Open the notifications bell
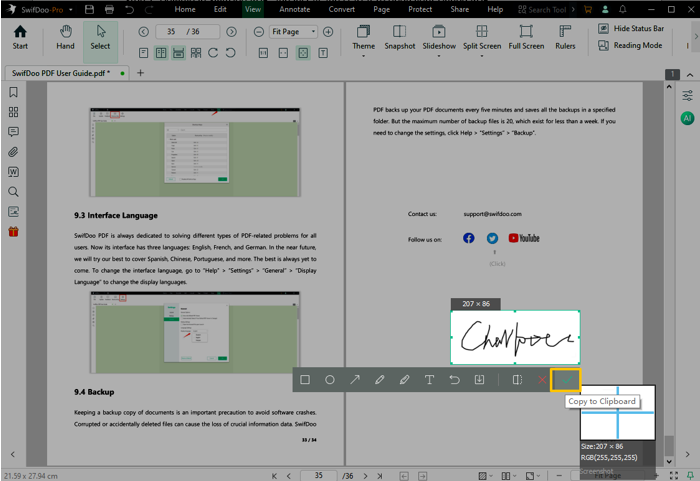This screenshot has height=481, width=700. 623,9
